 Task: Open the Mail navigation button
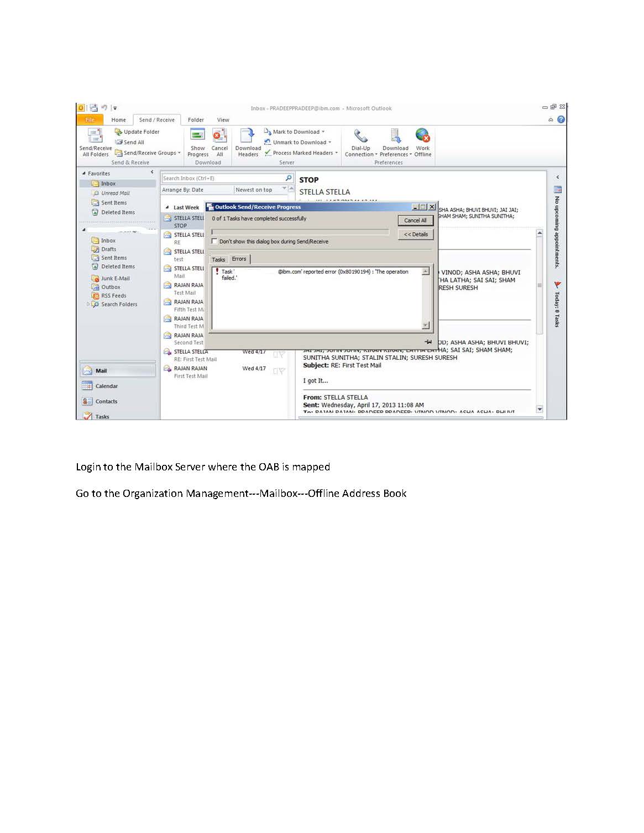(118, 371)
